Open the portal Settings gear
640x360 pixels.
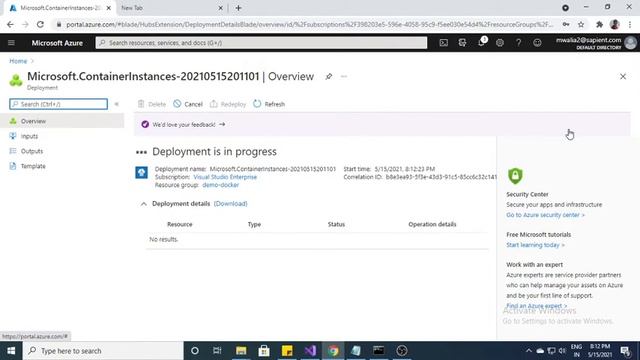point(500,43)
